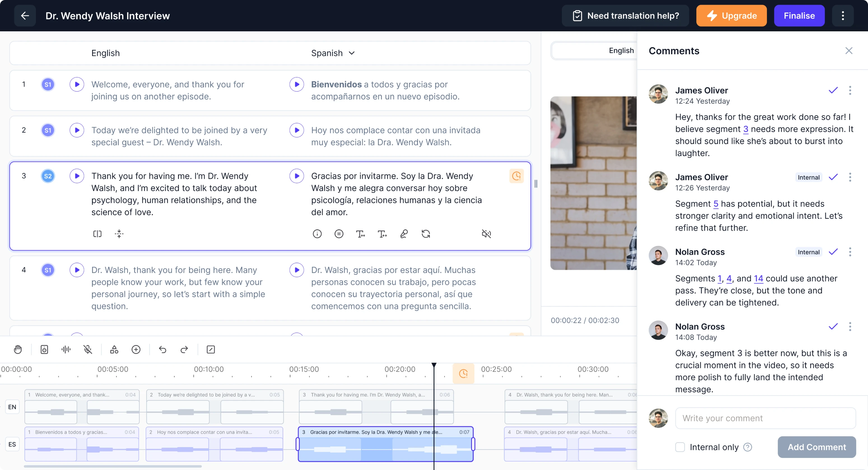
Task: Select the shorten text icon in segment 3
Action: coord(360,234)
